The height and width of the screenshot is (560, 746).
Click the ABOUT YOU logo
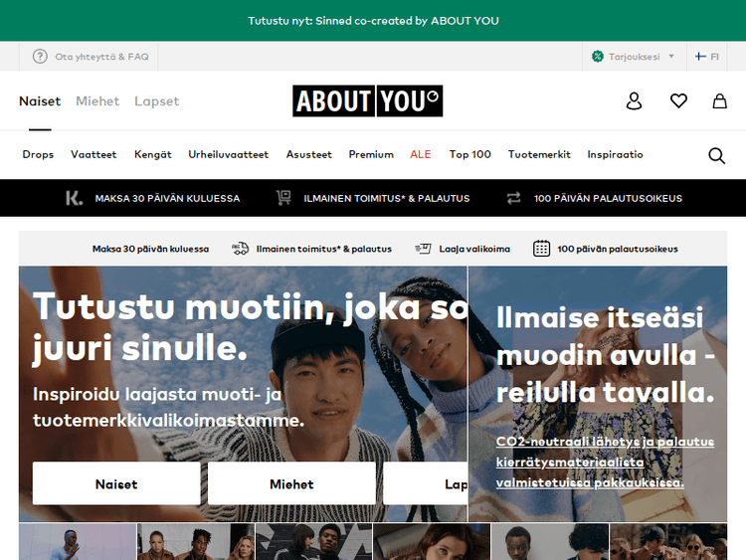(367, 100)
